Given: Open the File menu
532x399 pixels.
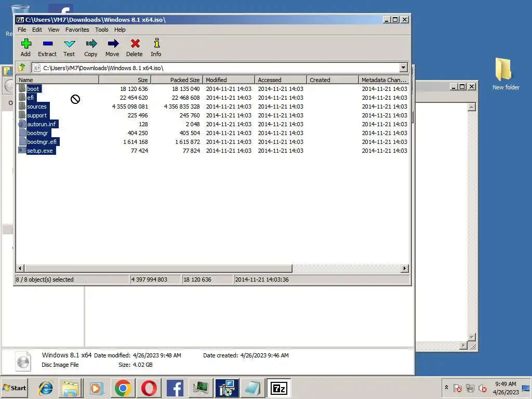Looking at the screenshot, I should 22,30.
